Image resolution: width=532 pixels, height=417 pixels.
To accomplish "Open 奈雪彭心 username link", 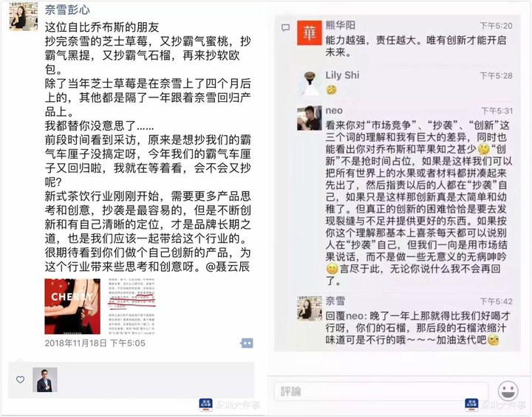I will point(67,10).
